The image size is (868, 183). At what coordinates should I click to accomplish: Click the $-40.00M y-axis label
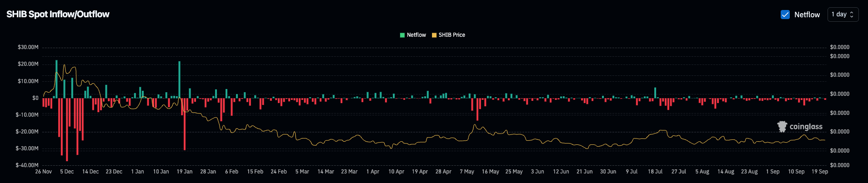click(27, 165)
